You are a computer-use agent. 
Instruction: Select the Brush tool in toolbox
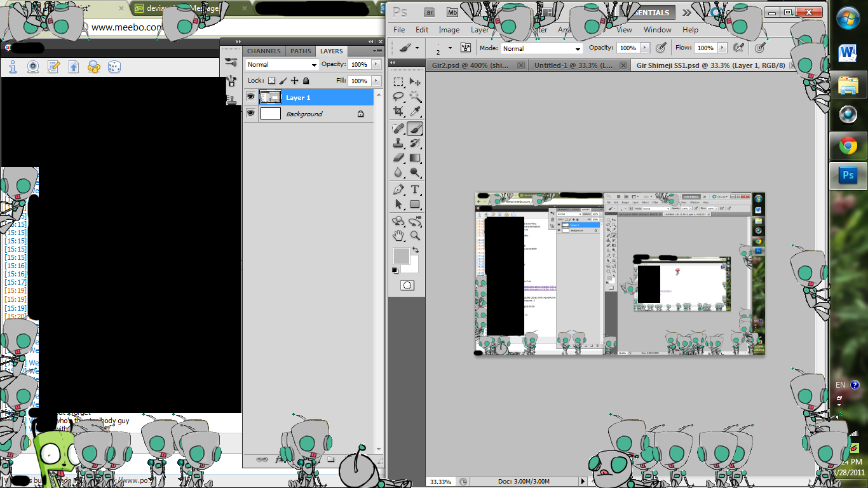415,128
